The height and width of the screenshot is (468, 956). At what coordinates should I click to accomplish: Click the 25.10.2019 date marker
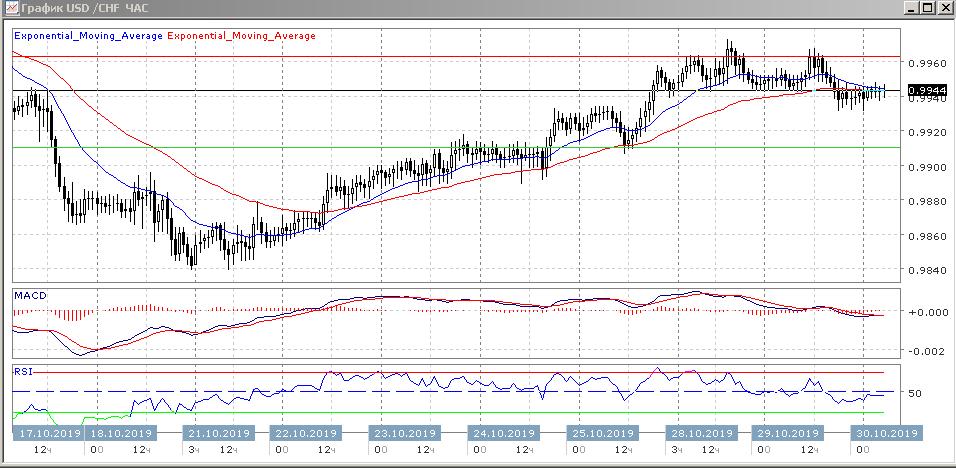pos(599,434)
